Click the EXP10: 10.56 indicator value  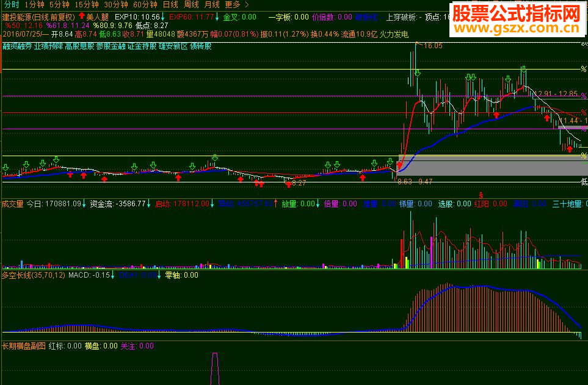tap(137, 17)
